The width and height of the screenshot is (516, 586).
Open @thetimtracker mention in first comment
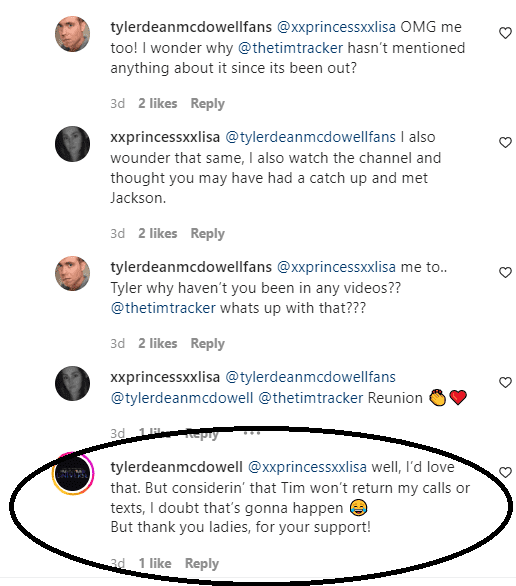click(x=290, y=48)
